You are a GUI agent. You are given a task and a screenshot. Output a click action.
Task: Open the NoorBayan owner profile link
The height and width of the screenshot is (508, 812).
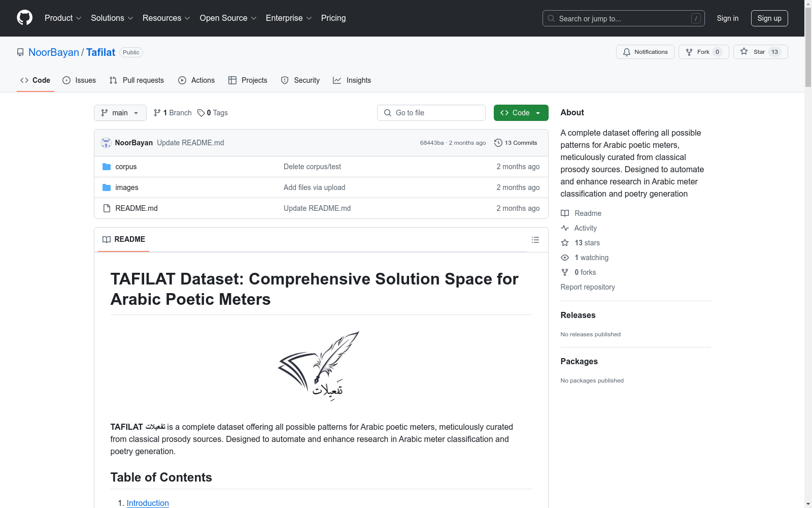pos(54,52)
